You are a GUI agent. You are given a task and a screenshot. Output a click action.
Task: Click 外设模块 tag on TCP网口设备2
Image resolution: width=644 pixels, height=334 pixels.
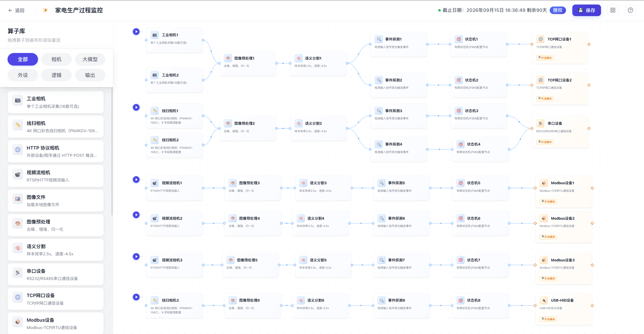click(545, 99)
